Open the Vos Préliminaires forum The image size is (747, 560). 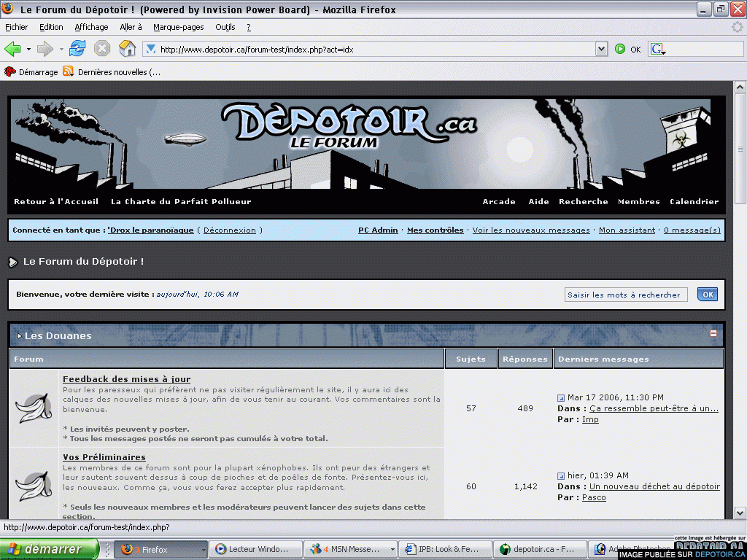click(104, 457)
